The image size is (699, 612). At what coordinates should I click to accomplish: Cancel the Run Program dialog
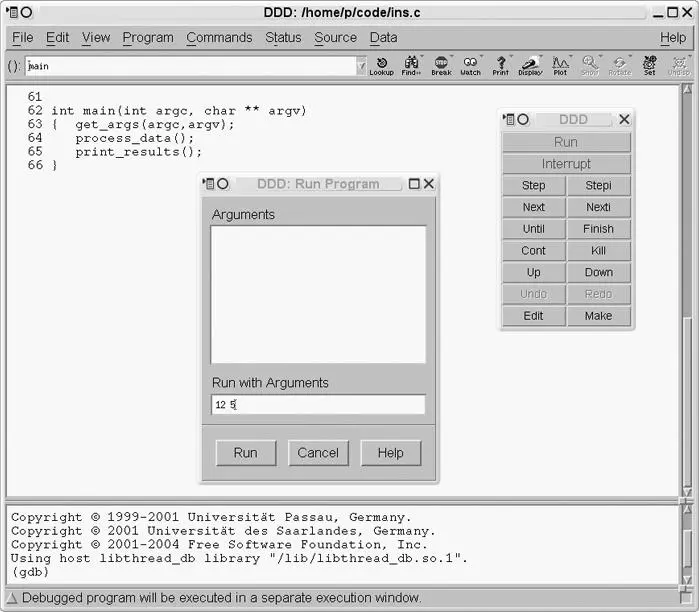click(x=318, y=453)
